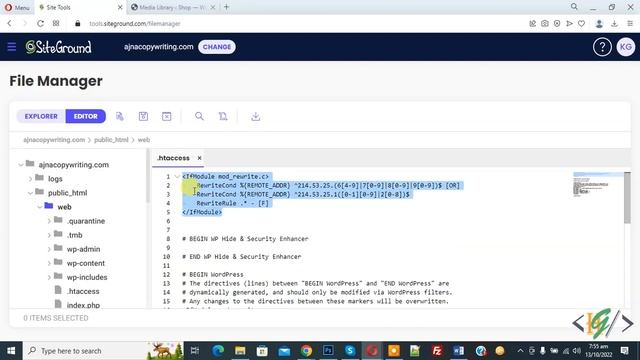Click the replace toolbar icon
Screen dimensions: 640x360
click(223, 116)
